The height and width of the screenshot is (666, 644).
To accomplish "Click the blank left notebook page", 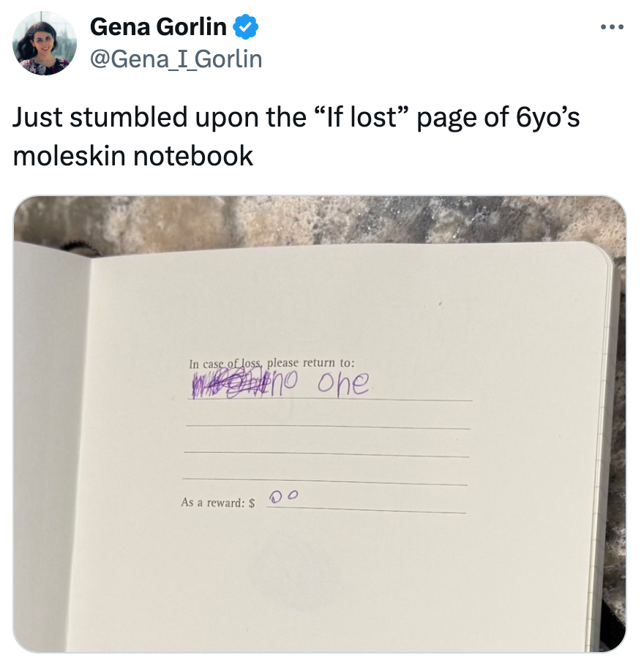I will point(51,439).
